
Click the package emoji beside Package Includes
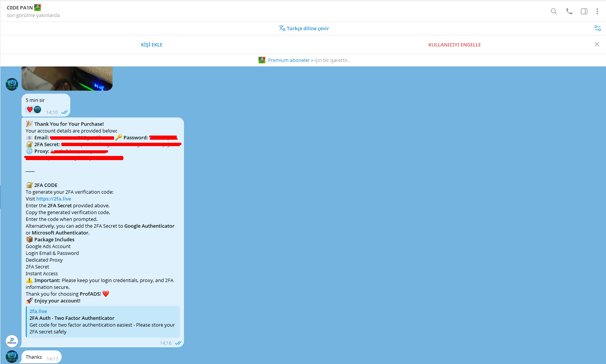(x=29, y=239)
